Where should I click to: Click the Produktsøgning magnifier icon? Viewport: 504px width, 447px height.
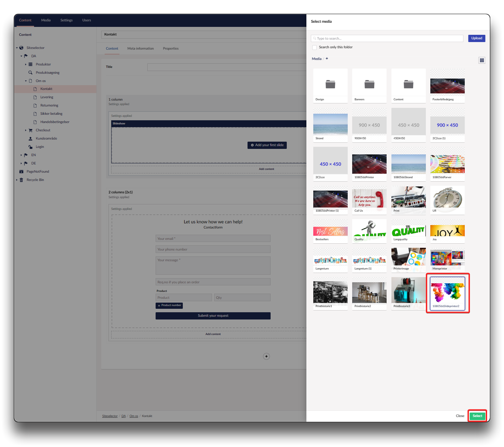point(30,73)
